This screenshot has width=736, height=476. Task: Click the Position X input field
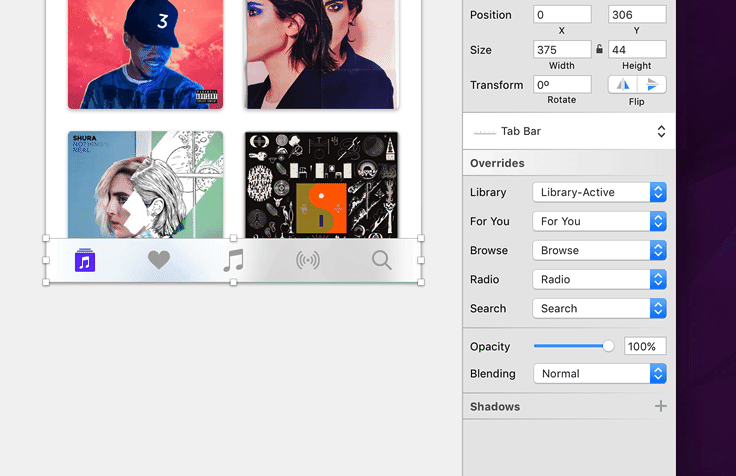pyautogui.click(x=562, y=15)
